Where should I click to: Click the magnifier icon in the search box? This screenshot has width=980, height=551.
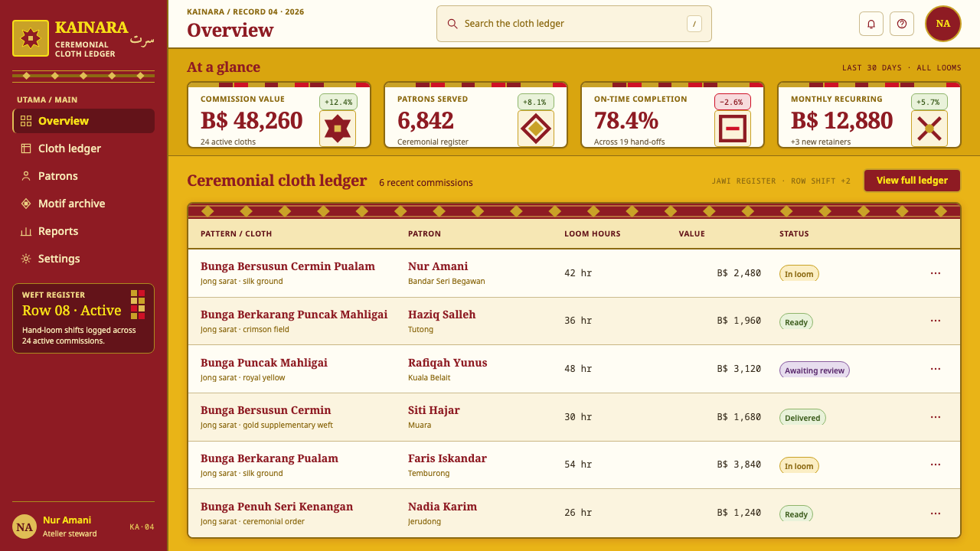452,24
